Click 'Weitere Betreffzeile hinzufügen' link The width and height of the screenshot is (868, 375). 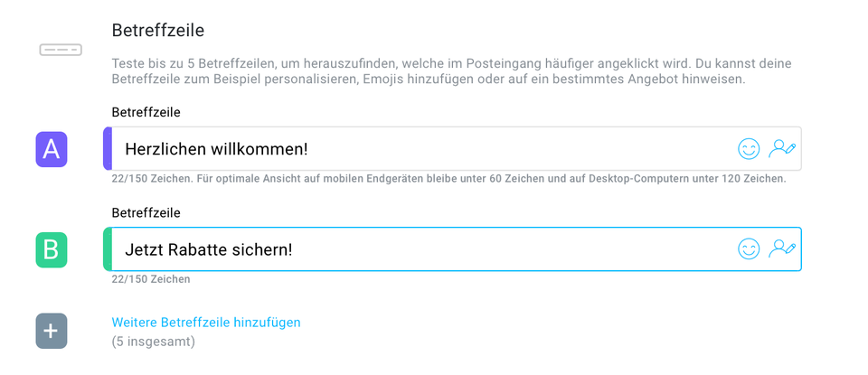[x=206, y=322]
